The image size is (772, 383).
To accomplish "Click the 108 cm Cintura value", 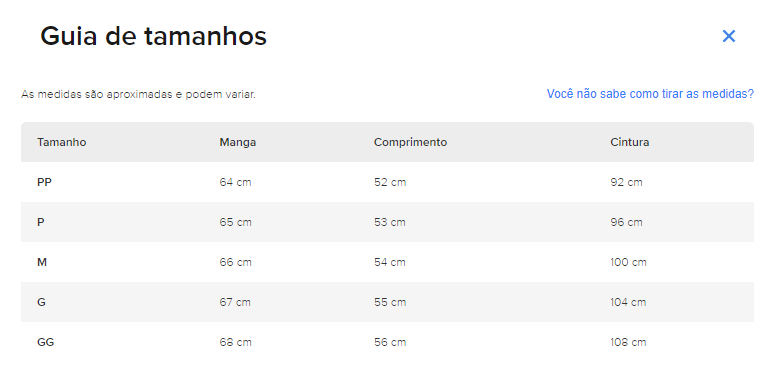I will pyautogui.click(x=628, y=342).
